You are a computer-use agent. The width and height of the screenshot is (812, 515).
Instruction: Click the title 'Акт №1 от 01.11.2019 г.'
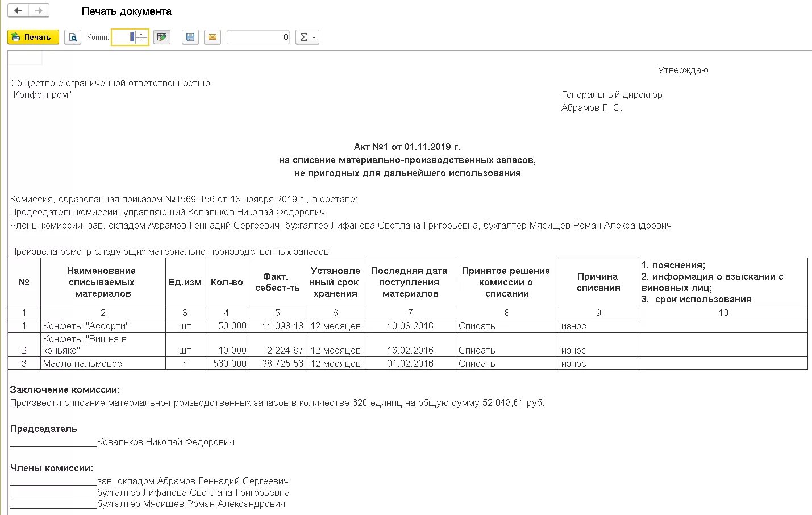(x=407, y=147)
